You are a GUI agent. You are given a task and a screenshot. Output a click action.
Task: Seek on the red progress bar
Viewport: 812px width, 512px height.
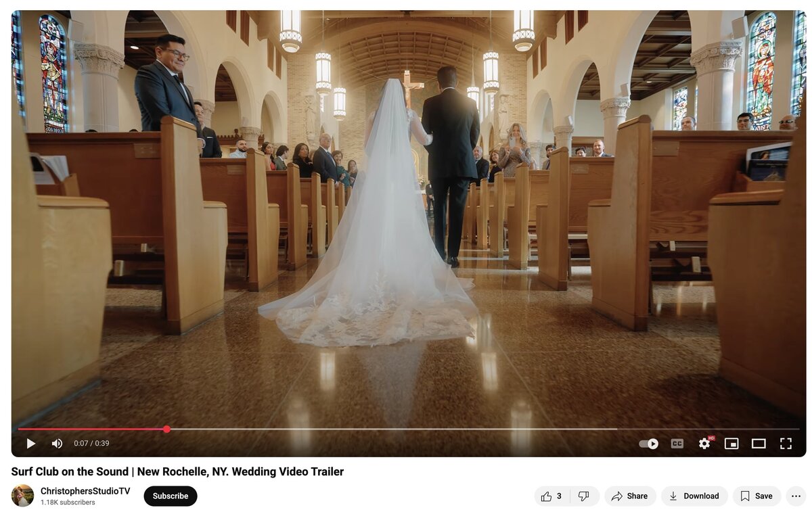(x=408, y=429)
